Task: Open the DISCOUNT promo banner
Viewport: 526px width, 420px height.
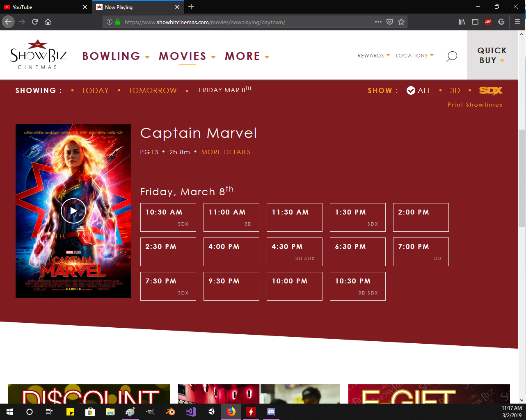Action: [x=89, y=394]
